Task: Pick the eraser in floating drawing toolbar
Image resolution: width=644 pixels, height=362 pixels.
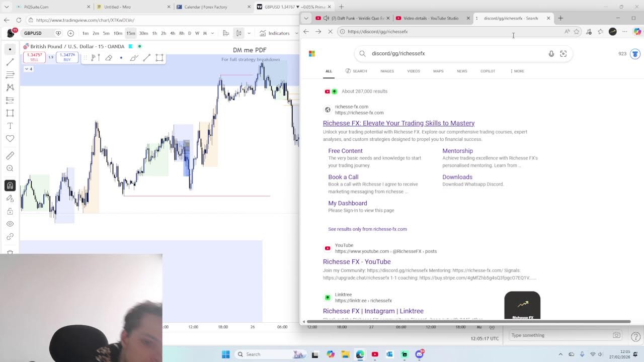Action: [108, 58]
